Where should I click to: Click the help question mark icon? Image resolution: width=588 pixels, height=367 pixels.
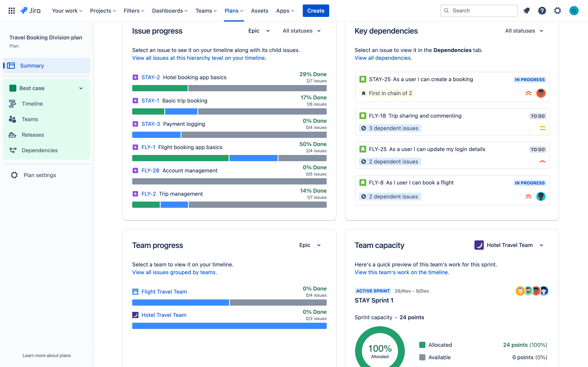point(542,10)
